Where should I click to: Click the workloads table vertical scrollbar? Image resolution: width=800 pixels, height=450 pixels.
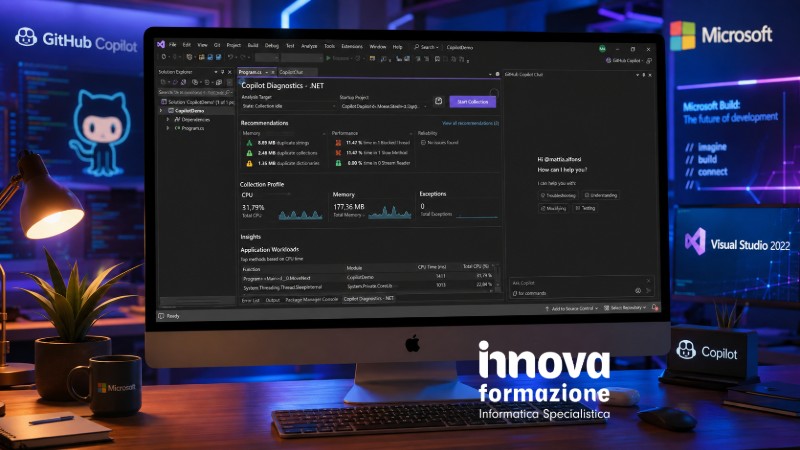click(498, 278)
